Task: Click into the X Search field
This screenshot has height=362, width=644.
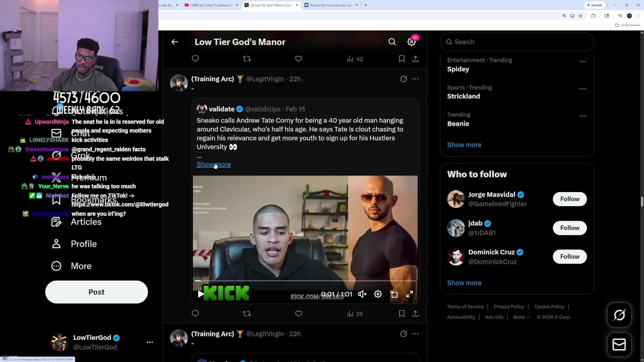Action: tap(517, 42)
